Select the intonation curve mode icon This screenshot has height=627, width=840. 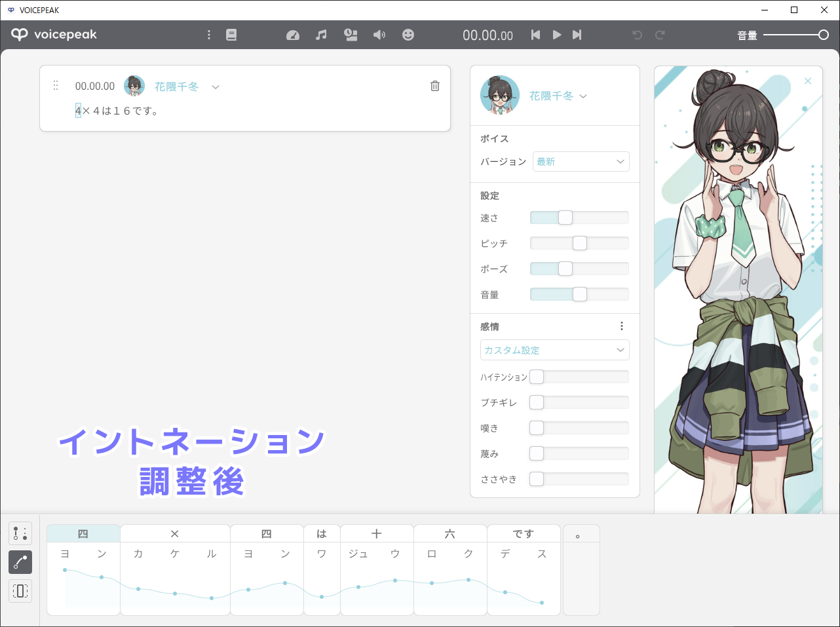coord(20,562)
